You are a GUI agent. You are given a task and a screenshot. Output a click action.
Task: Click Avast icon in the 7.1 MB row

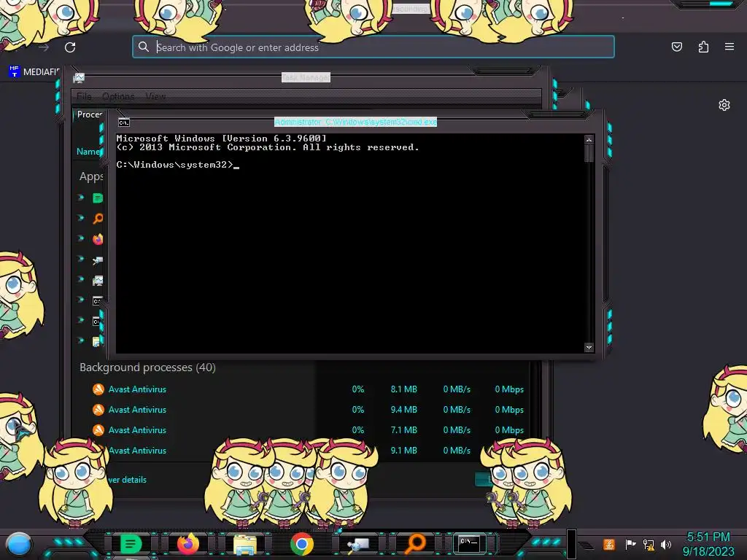pos(98,430)
